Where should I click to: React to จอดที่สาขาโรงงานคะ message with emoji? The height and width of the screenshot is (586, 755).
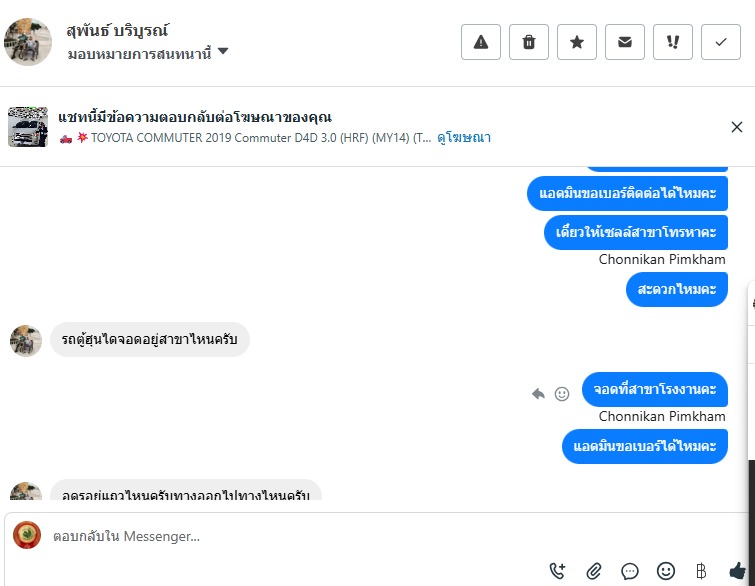[562, 394]
